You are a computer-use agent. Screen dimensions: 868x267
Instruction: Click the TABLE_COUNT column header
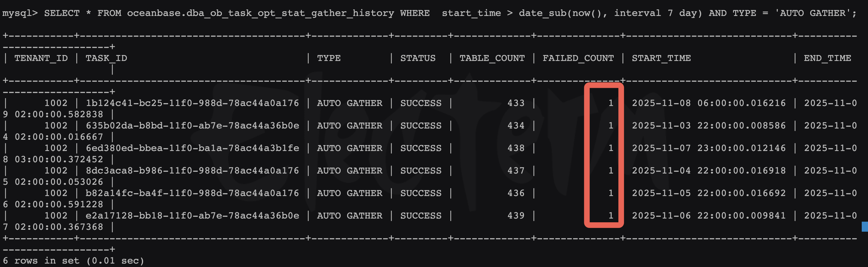coord(492,58)
